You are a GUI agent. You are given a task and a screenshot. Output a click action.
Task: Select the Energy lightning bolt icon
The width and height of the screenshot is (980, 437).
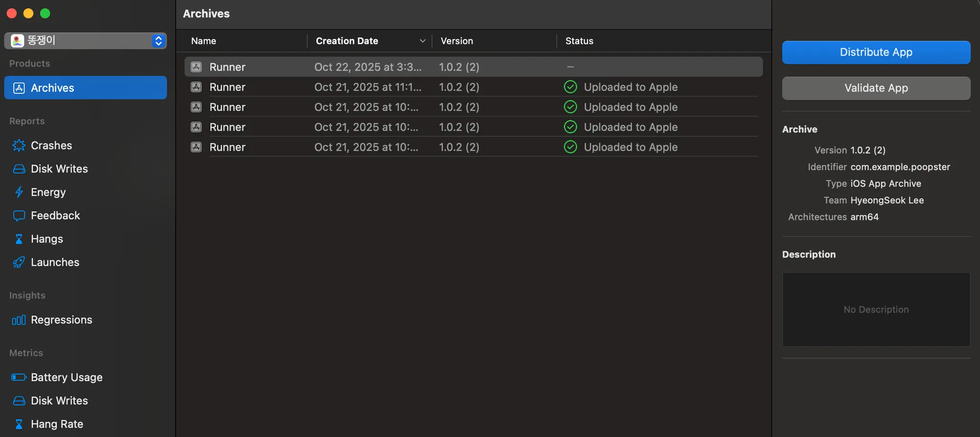(x=19, y=192)
